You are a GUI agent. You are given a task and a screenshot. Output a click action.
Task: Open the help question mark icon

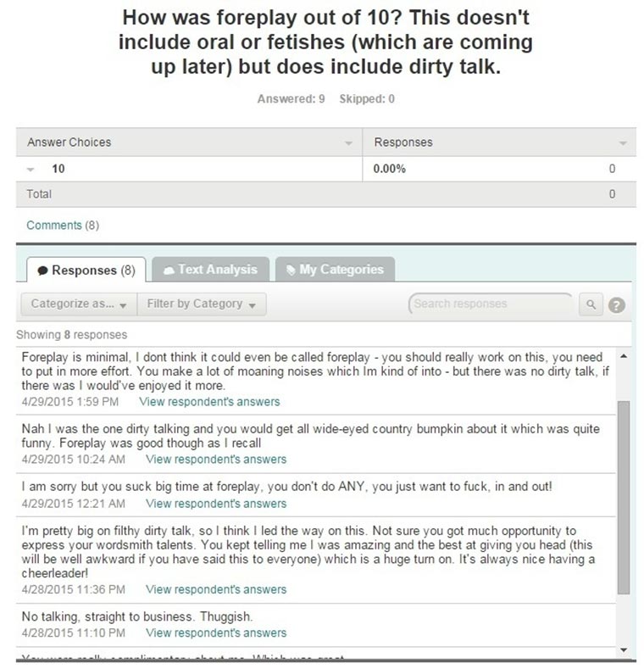click(x=617, y=305)
